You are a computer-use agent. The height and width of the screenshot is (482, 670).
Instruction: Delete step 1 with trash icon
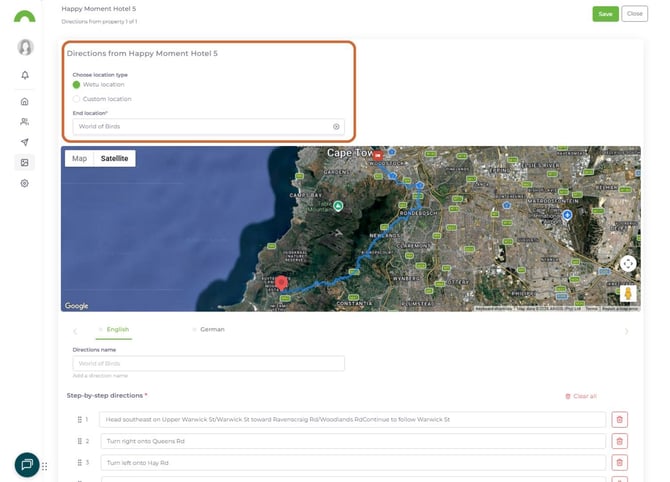pos(619,420)
